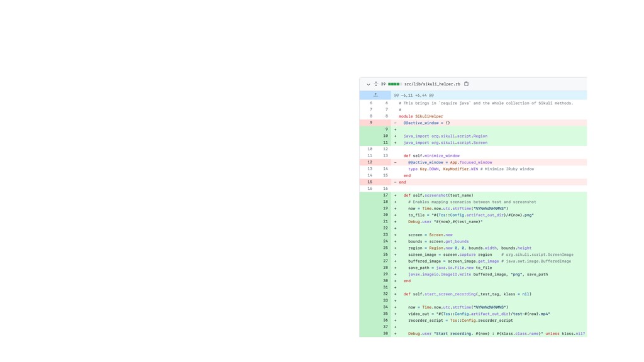Click line screen_image = screen.capture region
The height and width of the screenshot is (362, 644).
pyautogui.click(x=491, y=255)
